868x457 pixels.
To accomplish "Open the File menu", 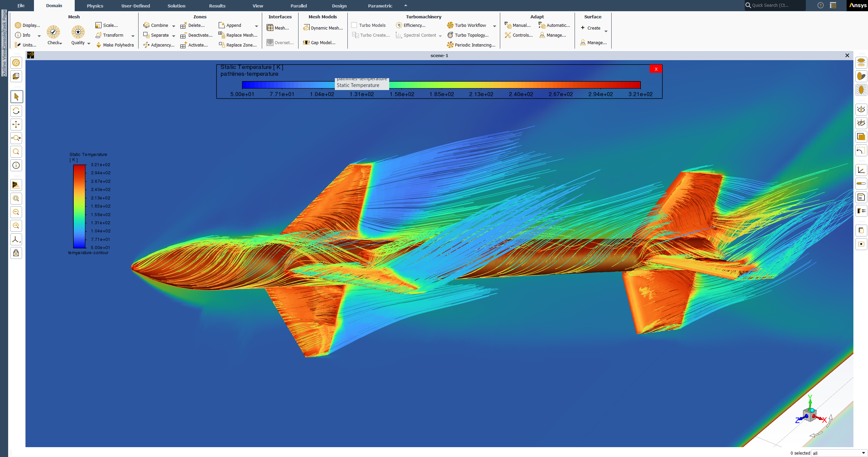I will click(21, 5).
